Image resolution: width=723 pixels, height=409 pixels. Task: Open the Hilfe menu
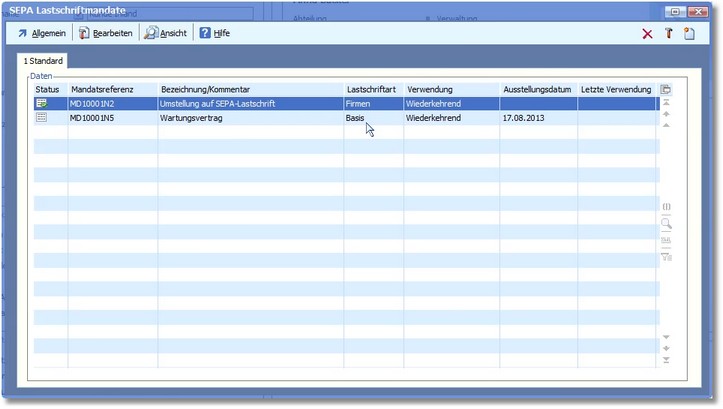[214, 33]
